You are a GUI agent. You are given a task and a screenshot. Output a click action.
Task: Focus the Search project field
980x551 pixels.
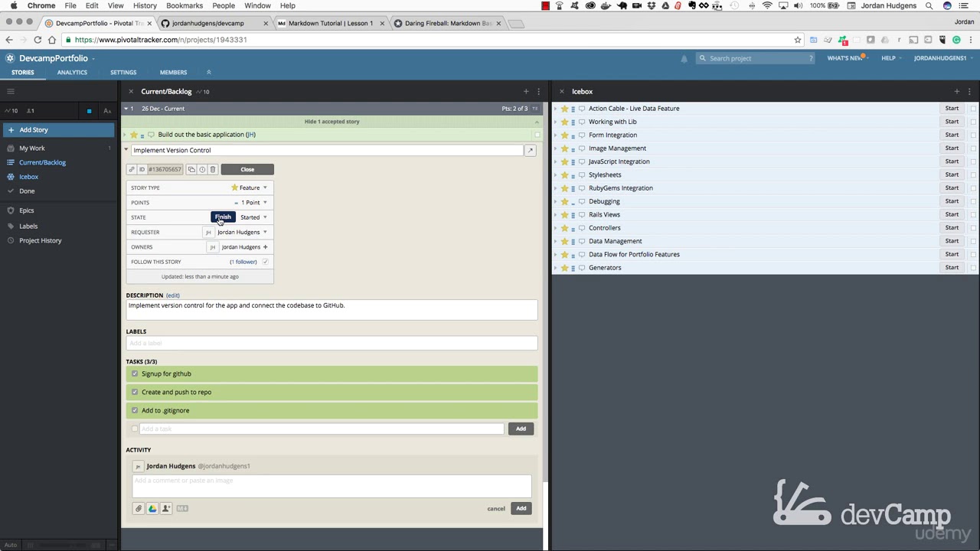tap(755, 58)
